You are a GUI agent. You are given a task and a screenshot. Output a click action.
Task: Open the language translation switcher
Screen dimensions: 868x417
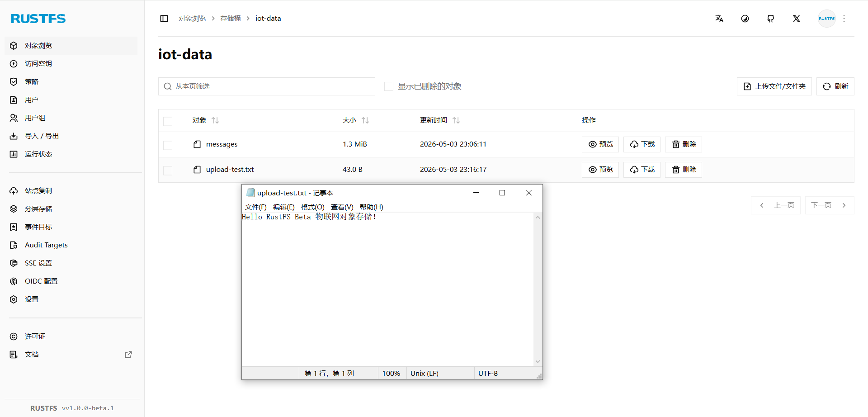[x=719, y=19]
